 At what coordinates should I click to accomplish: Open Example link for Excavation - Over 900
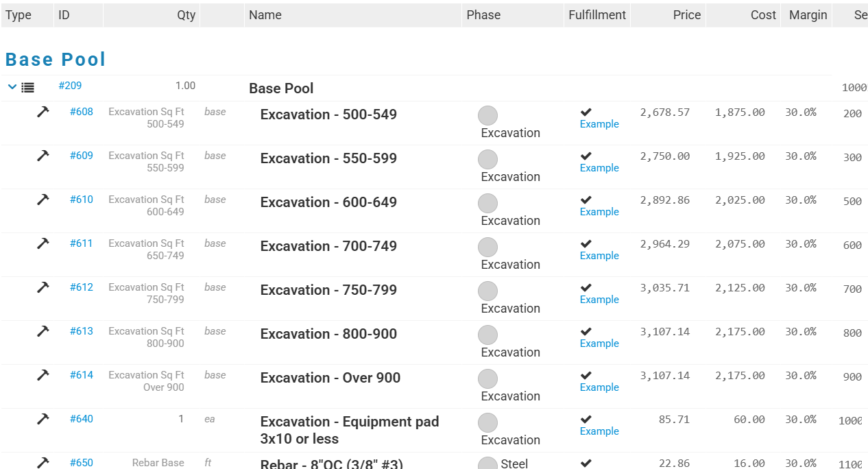pos(599,387)
